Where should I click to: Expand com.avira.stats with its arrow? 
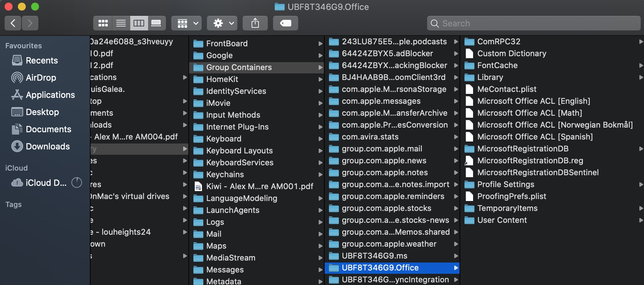(x=456, y=137)
